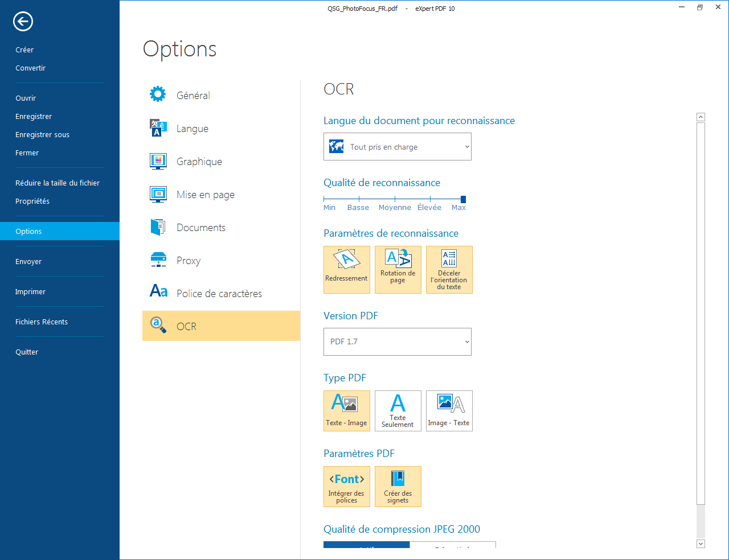The image size is (729, 560).
Task: Choose the Texte - Image PDF type
Action: coord(347,411)
